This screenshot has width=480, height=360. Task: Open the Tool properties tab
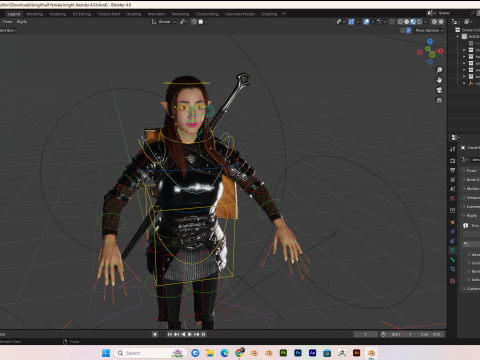click(452, 149)
